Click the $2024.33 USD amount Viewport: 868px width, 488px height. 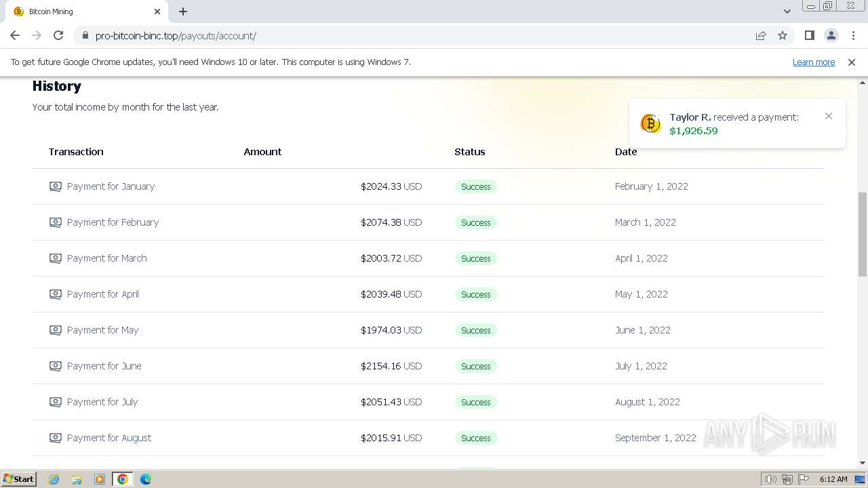[391, 186]
